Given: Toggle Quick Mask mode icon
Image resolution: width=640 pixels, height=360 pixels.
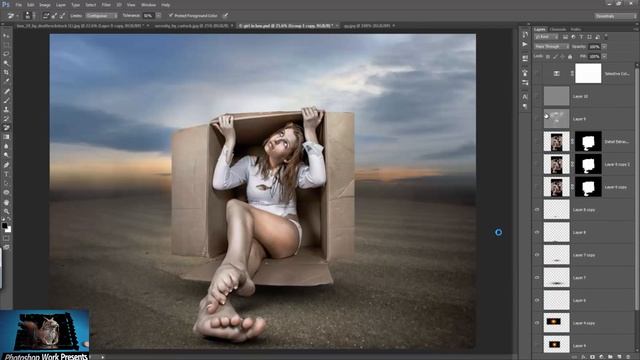Looking at the screenshot, I should point(6,238).
